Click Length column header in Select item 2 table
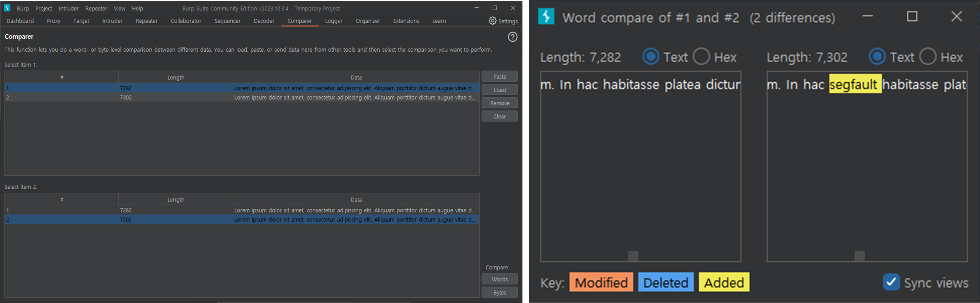Screen dimensions: 980x303 [176, 199]
